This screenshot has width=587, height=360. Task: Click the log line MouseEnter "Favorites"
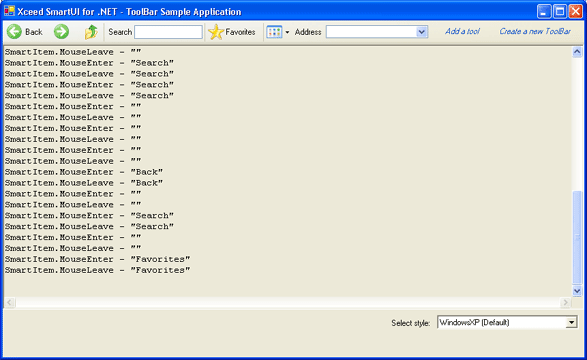pyautogui.click(x=97, y=259)
